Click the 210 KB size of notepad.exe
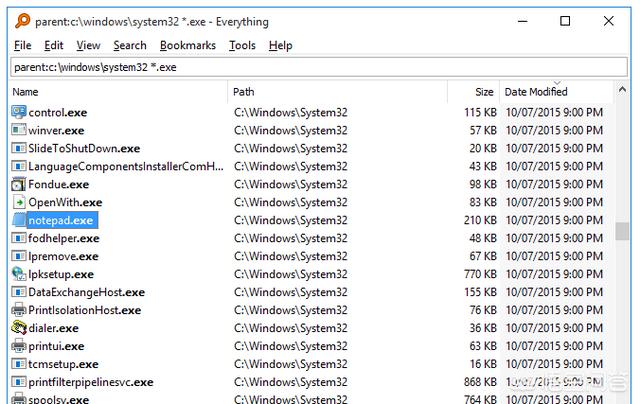This screenshot has width=640, height=404. [x=480, y=220]
